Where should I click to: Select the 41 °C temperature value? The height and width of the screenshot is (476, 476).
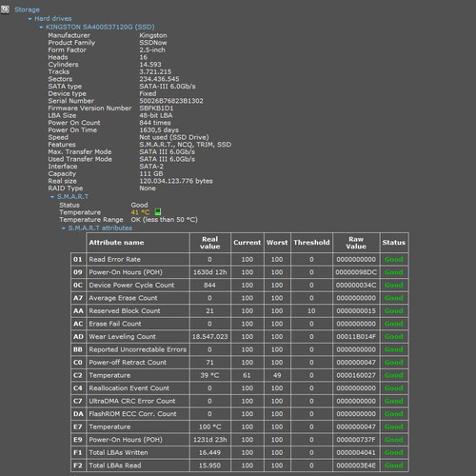140,212
